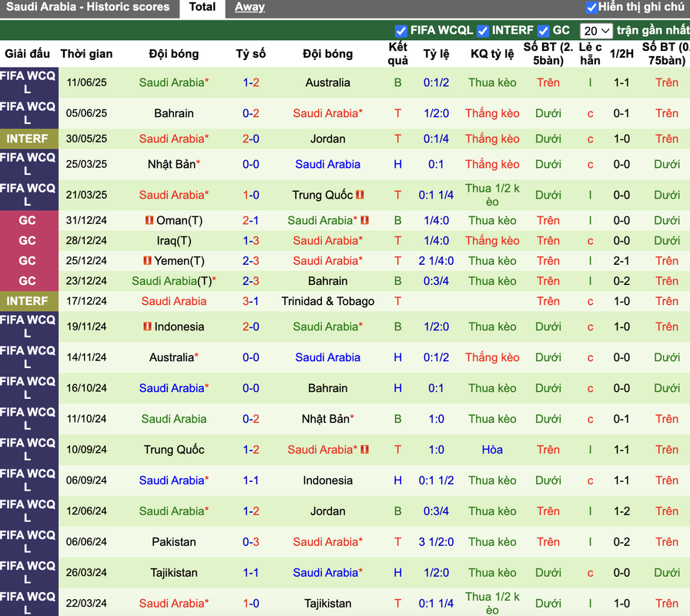Switch to the Total tab

202,7
